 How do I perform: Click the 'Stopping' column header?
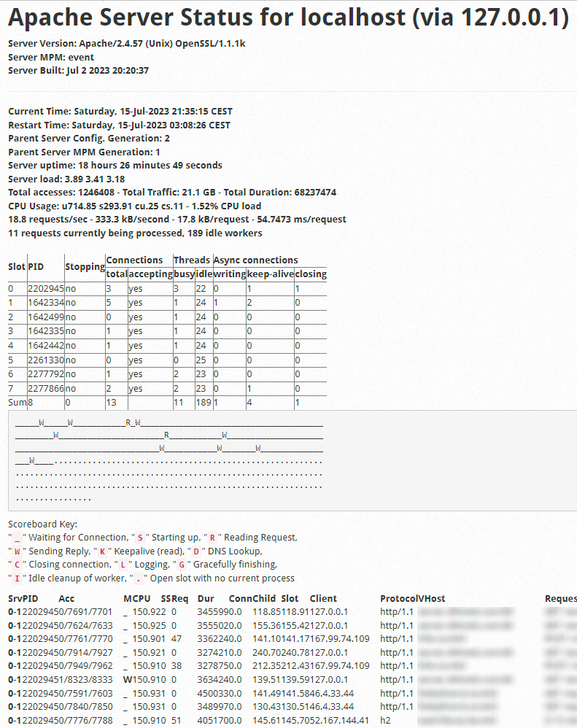coord(85,267)
